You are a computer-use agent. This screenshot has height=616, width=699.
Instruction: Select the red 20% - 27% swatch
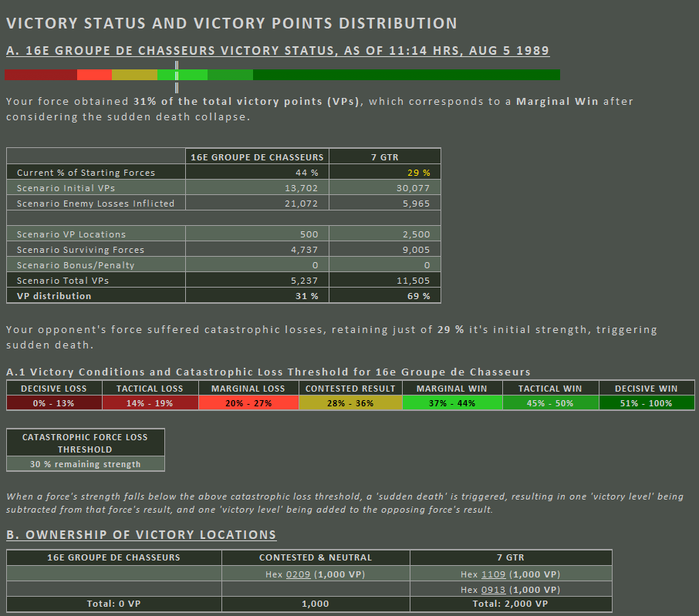(248, 403)
